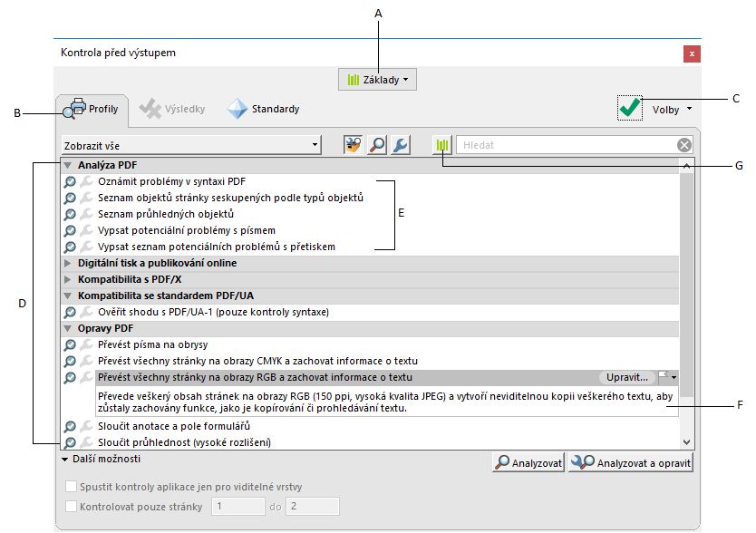756x533 pixels.
Task: Click magnifier icon of Sloučit anotace row
Action: point(70,427)
